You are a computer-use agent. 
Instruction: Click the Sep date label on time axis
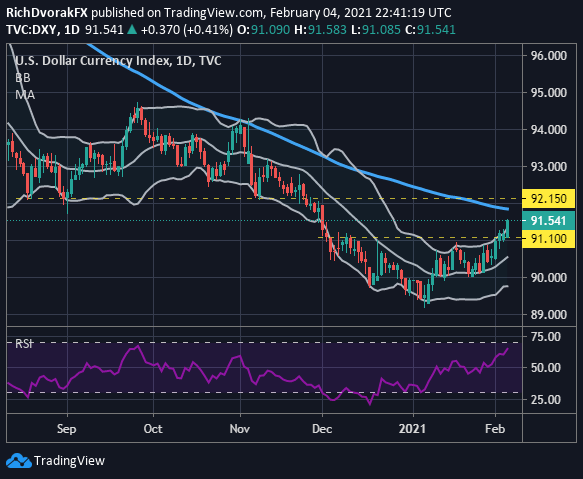67,429
